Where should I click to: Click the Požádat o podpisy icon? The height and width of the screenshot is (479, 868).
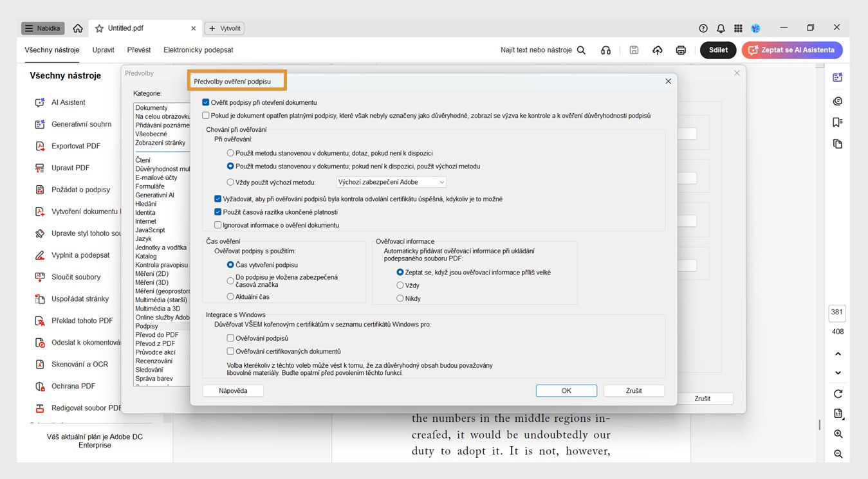(x=40, y=190)
